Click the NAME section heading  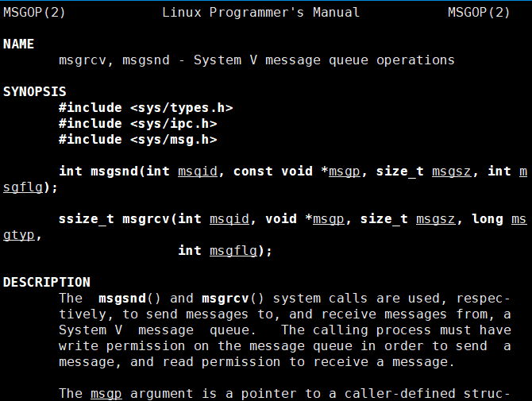19,44
